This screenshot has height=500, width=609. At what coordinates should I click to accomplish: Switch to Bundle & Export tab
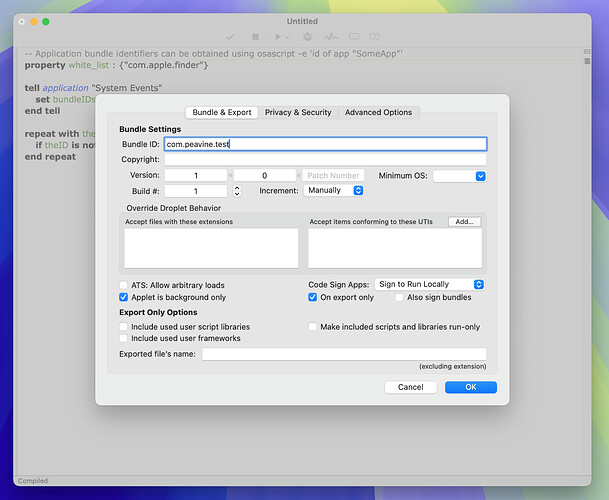pyautogui.click(x=222, y=112)
